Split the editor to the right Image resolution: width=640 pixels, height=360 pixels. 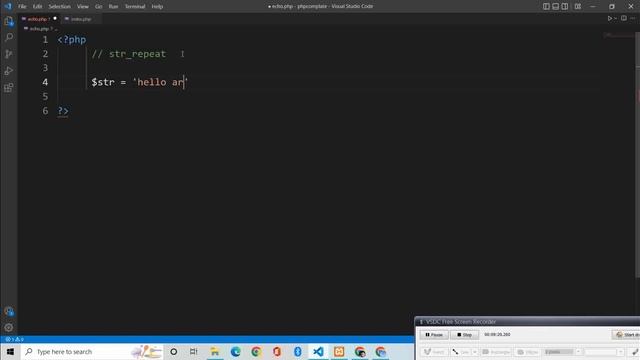[x=624, y=18]
